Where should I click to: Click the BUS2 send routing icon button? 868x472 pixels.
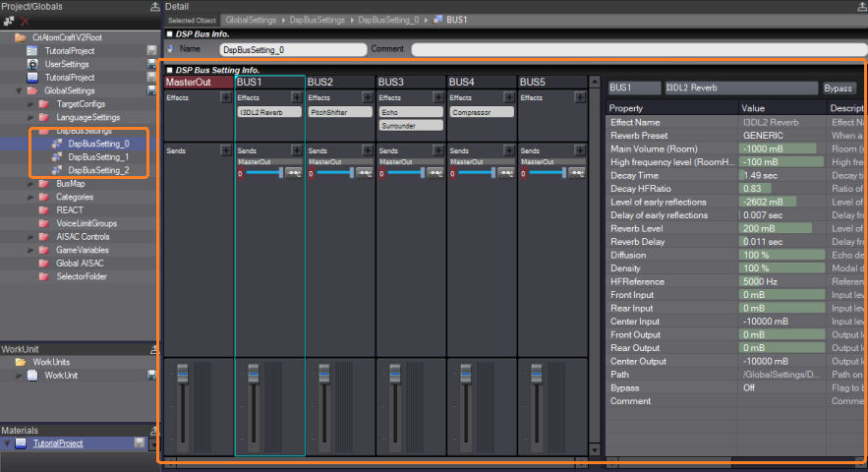[365, 173]
